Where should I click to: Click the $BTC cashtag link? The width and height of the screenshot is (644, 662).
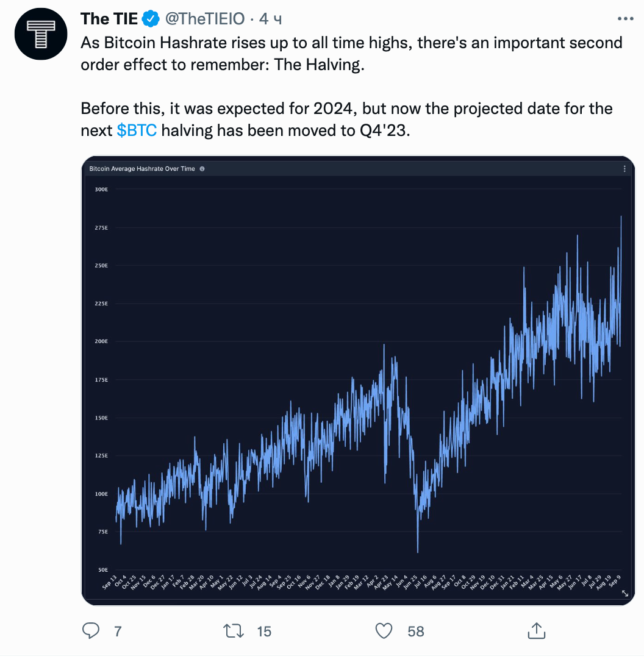[137, 130]
